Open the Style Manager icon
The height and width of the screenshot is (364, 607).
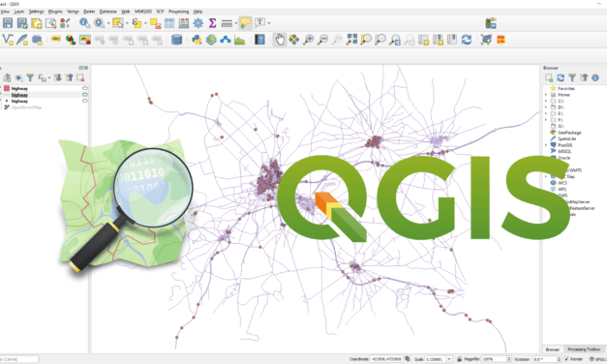(x=65, y=23)
